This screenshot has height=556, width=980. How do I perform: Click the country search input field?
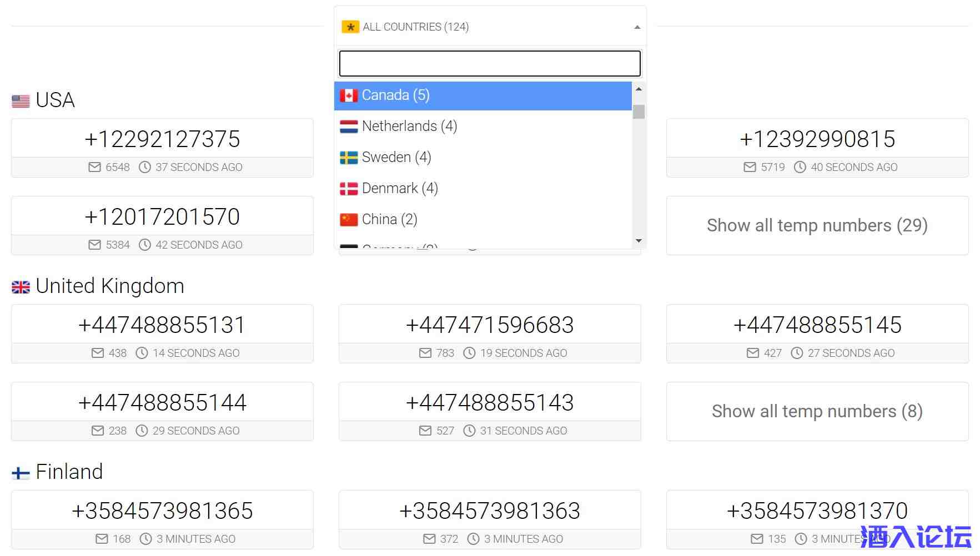point(489,63)
